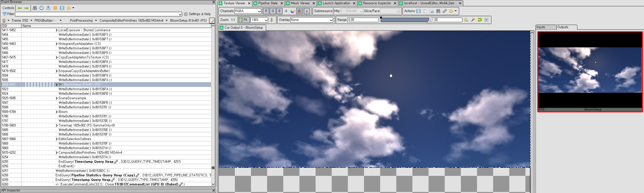Open the Frame 3152 breadcrumb dropdown arrow
Viewport: 644px width, 193px height.
coord(31,21)
